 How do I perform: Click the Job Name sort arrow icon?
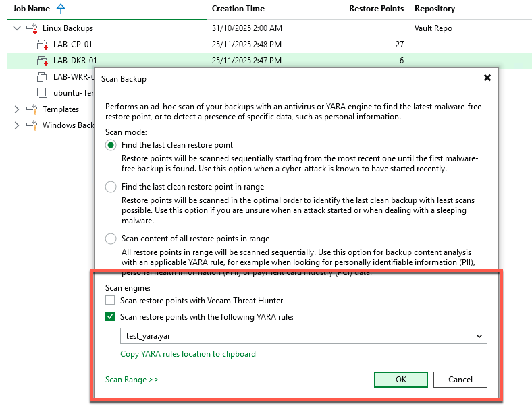[61, 9]
